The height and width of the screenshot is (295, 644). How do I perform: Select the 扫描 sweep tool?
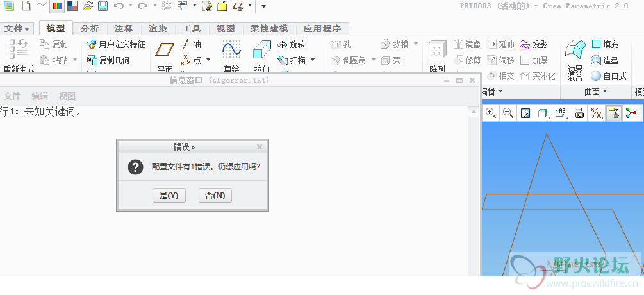click(292, 60)
